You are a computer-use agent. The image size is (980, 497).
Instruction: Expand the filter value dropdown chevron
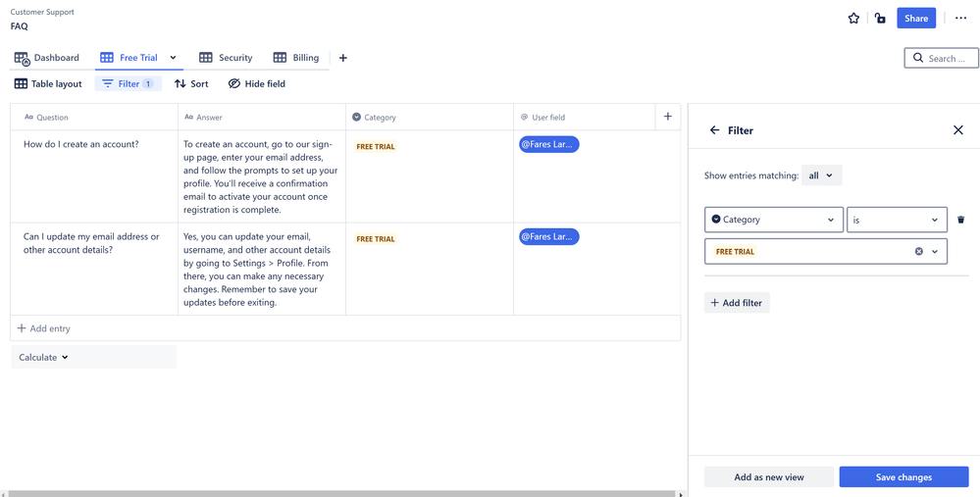pos(935,252)
